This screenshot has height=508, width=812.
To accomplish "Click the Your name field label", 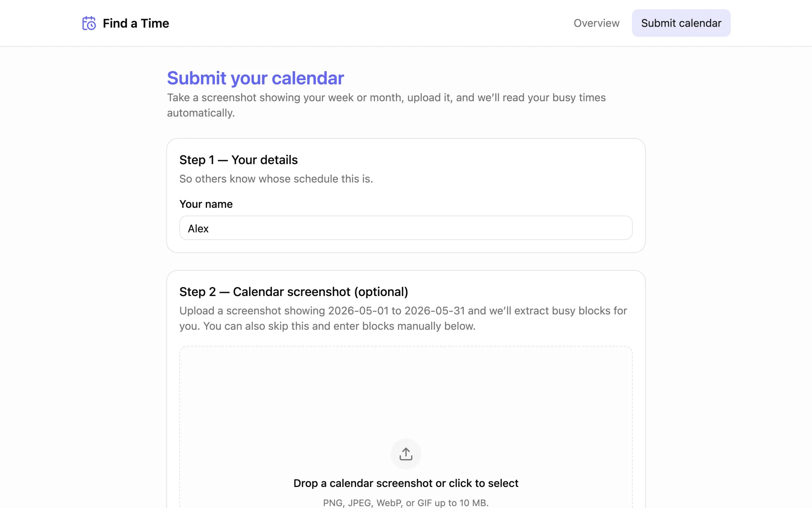I will point(206,204).
